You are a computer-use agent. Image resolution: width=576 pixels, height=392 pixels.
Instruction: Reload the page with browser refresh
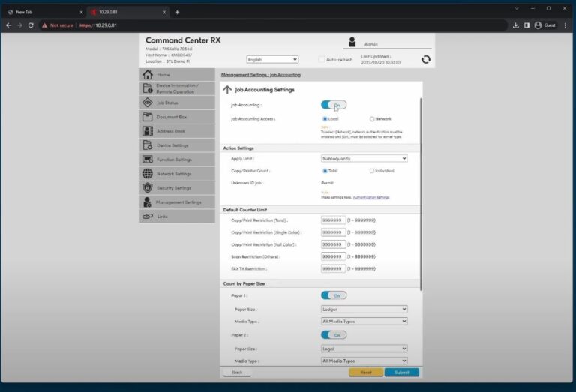[x=31, y=25]
